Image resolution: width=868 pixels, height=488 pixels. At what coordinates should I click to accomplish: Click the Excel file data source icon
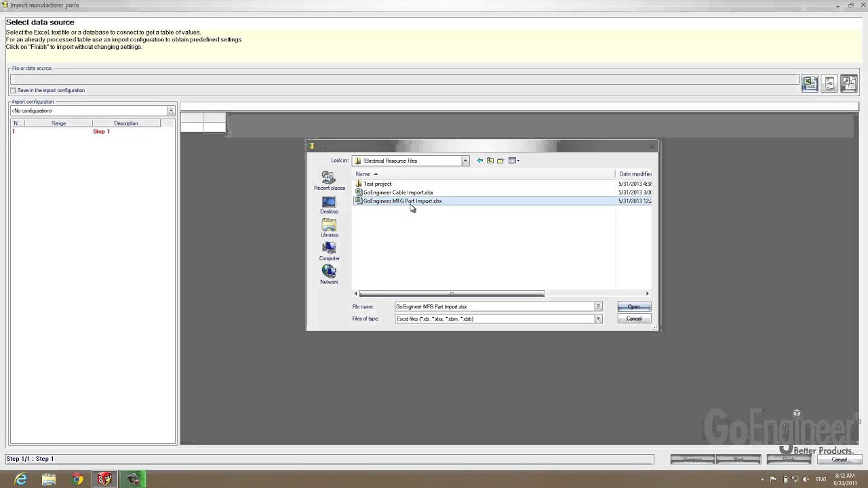[810, 83]
